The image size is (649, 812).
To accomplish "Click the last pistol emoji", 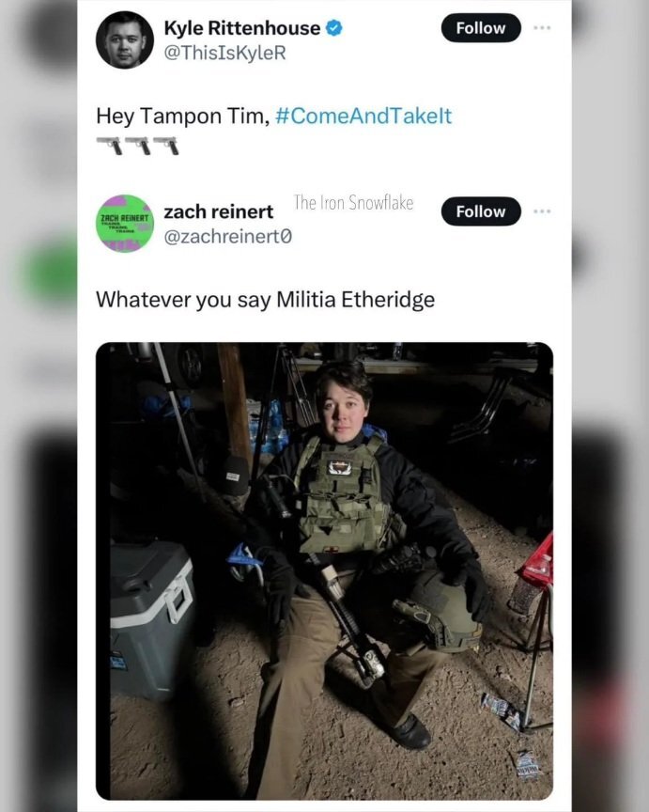I will (x=166, y=146).
